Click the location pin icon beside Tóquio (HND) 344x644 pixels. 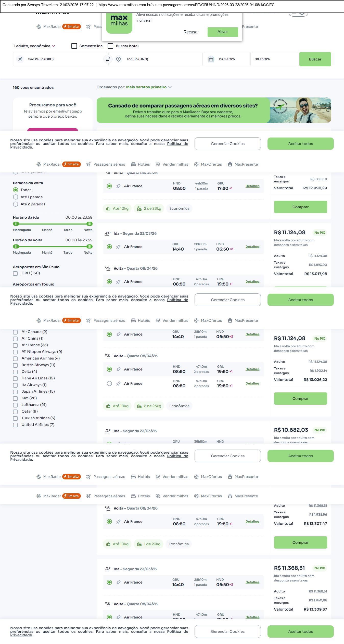118,59
